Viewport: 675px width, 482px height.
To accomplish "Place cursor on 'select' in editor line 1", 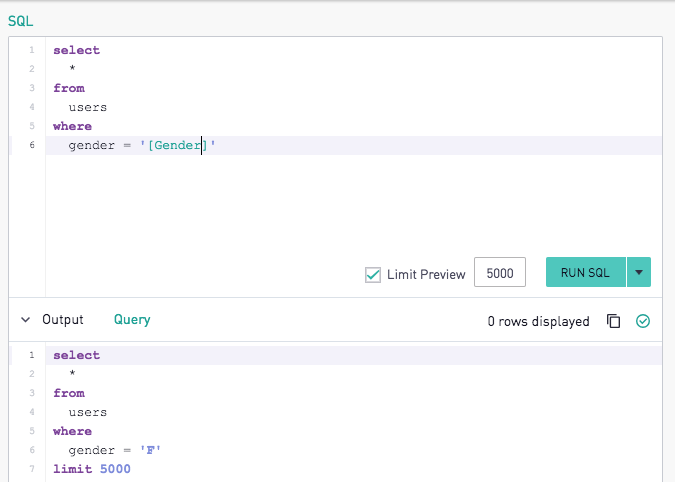I will (77, 50).
